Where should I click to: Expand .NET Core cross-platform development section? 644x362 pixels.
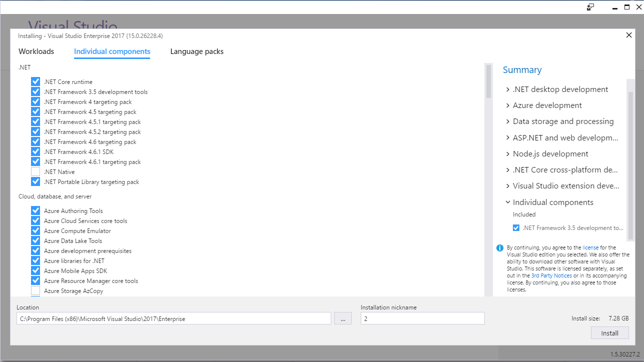pos(508,170)
